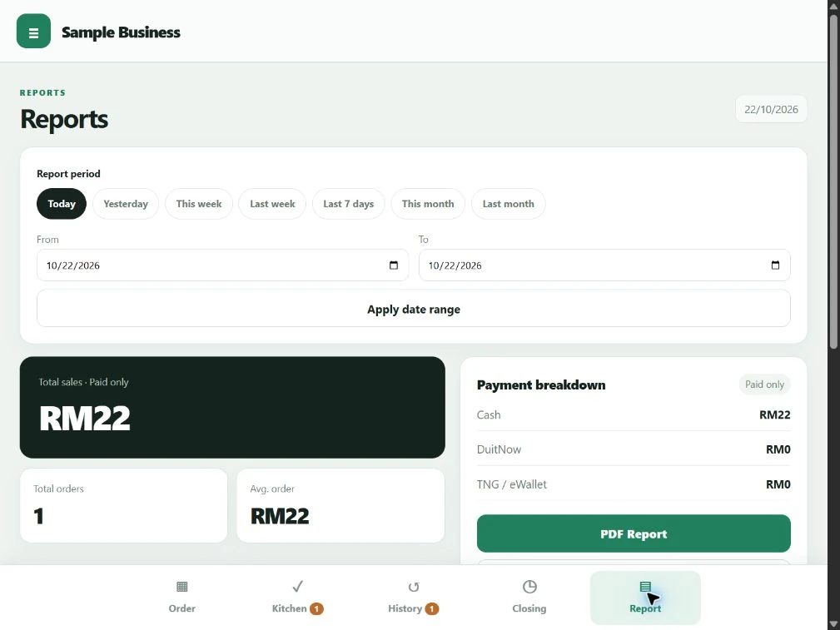Viewport: 840px width, 630px height.
Task: Pick the Last 7 days period
Action: pyautogui.click(x=349, y=204)
